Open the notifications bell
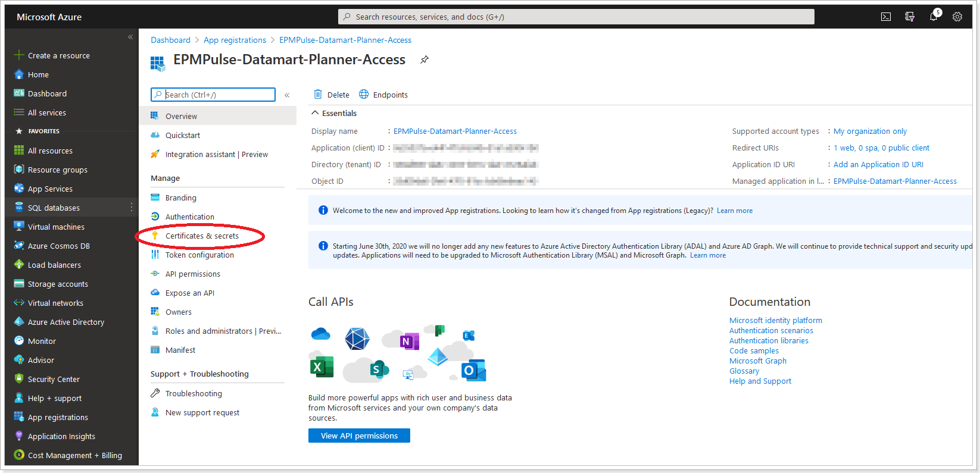The height and width of the screenshot is (473, 980). (x=934, y=17)
